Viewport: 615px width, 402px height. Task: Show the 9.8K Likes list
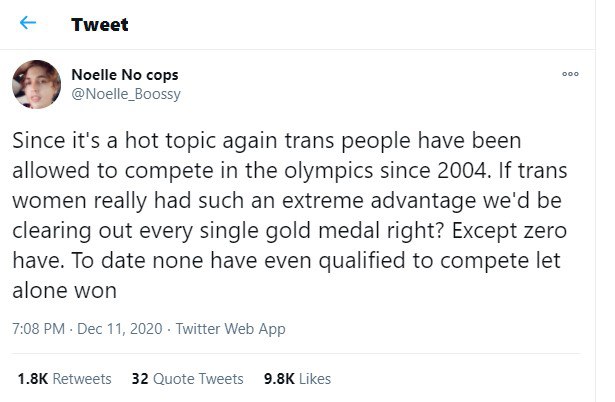(294, 379)
